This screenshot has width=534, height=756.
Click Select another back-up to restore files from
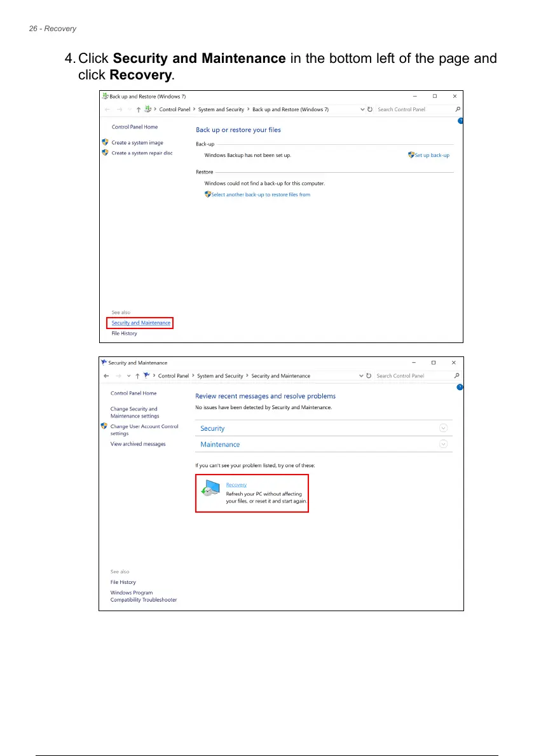tap(261, 195)
